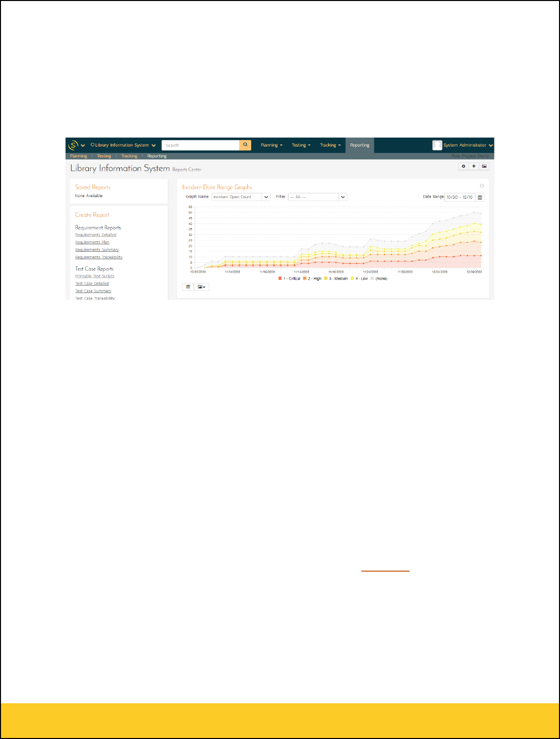Open the Requirements Summary report
This screenshot has height=739, width=560.
click(97, 250)
